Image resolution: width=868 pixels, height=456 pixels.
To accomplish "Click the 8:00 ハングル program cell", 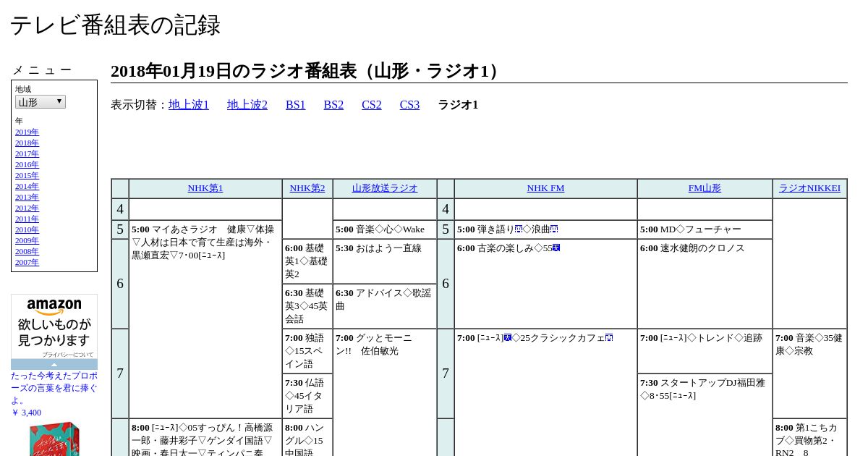I will (x=307, y=437).
